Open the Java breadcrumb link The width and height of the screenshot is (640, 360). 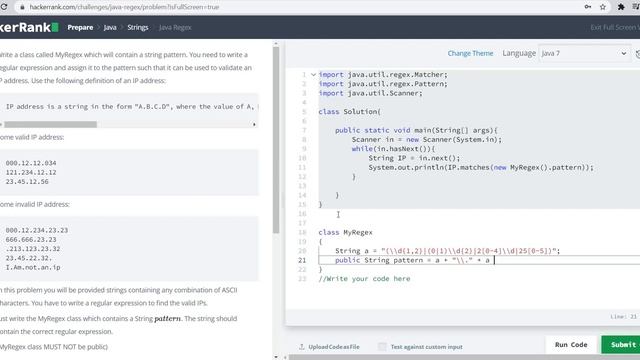tap(110, 27)
